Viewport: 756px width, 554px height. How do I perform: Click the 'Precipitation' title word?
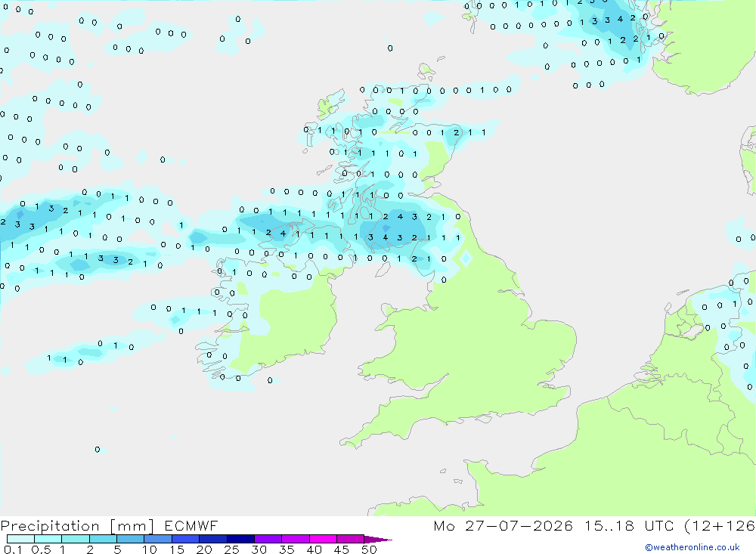click(x=50, y=526)
